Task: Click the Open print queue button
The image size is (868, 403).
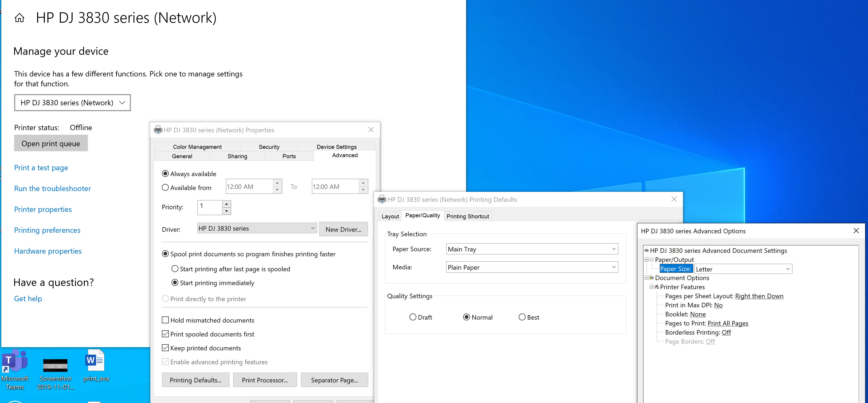Action: [x=51, y=143]
